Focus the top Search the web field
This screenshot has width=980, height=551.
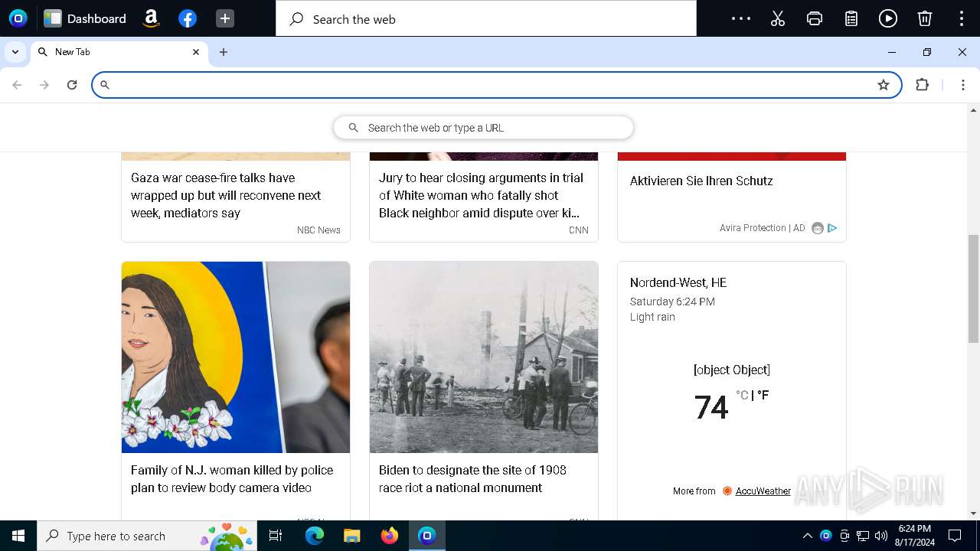[486, 18]
